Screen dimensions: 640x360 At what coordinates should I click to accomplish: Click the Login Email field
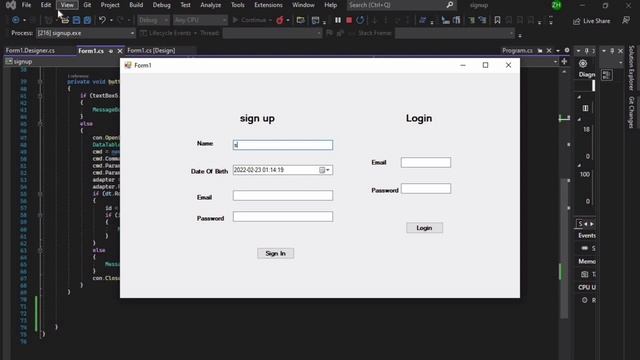click(426, 162)
